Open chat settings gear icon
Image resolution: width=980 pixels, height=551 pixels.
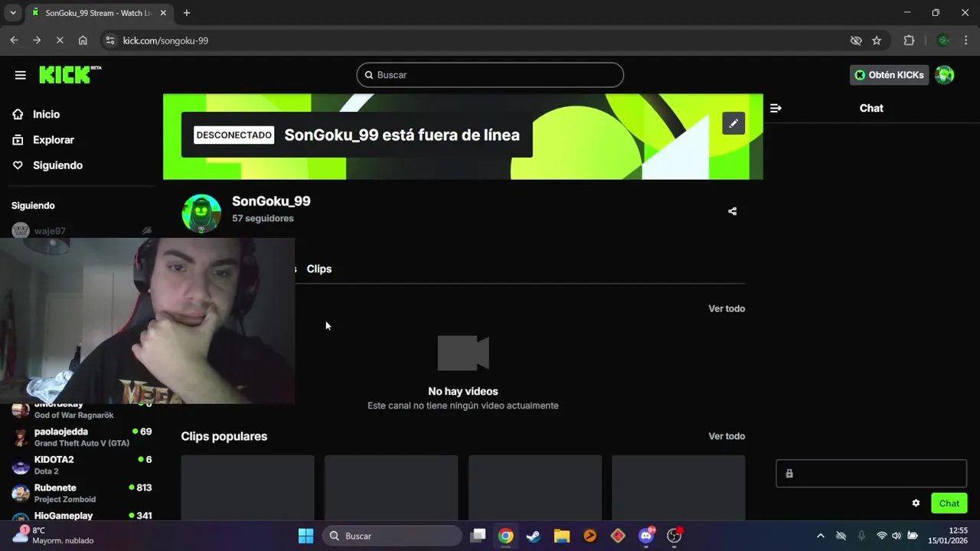[916, 503]
